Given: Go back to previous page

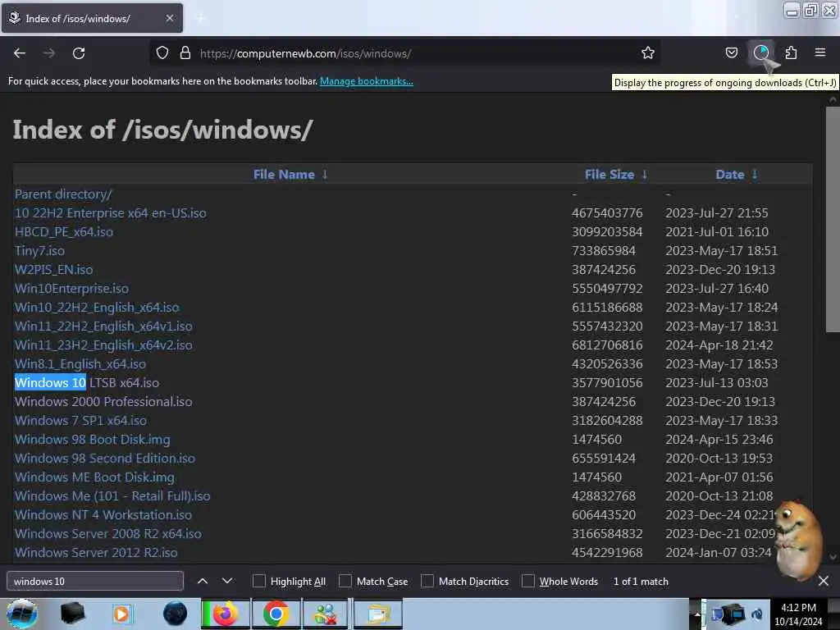Looking at the screenshot, I should [20, 53].
